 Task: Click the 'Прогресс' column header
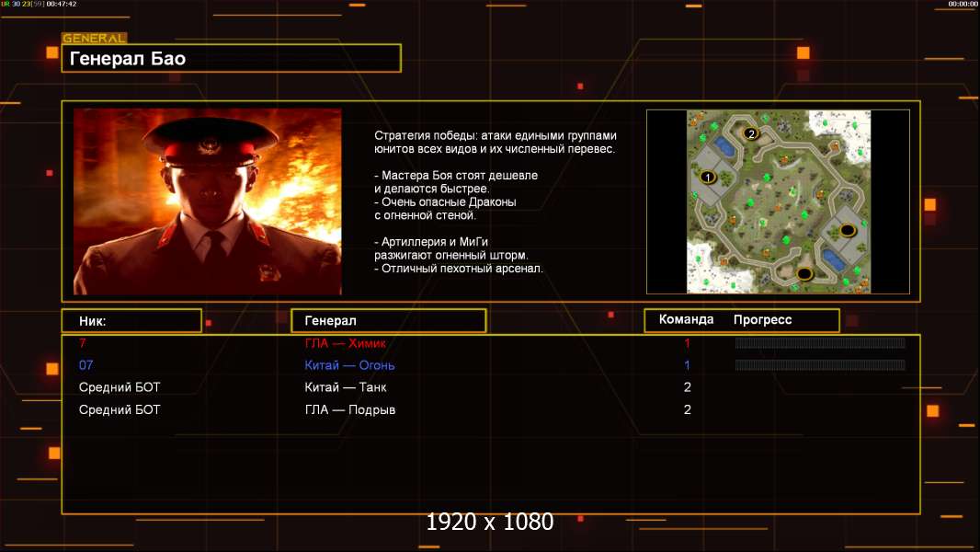762,319
